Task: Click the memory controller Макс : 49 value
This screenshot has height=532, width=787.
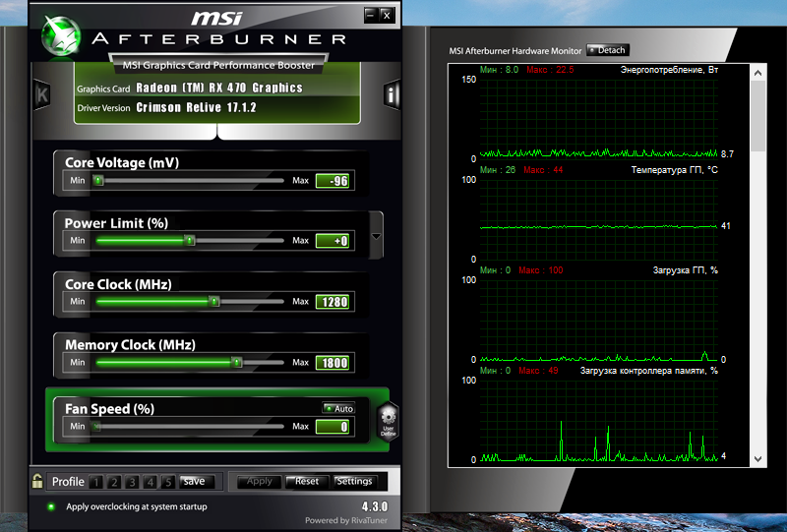Action: point(538,371)
